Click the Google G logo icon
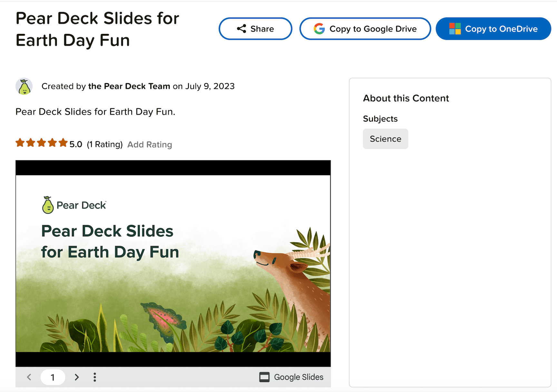This screenshot has height=392, width=557. (x=319, y=29)
